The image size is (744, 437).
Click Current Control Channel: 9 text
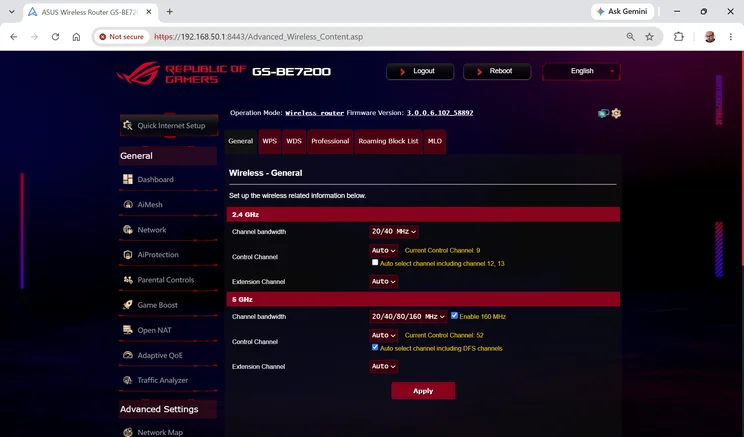442,251
